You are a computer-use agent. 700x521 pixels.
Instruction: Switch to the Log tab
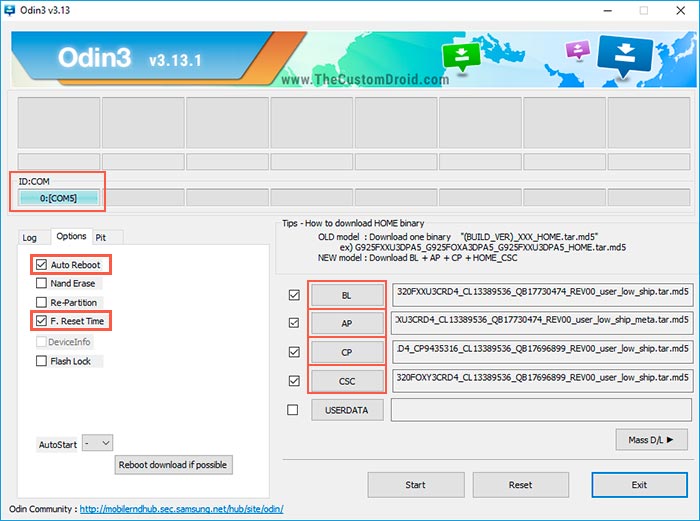(x=29, y=238)
